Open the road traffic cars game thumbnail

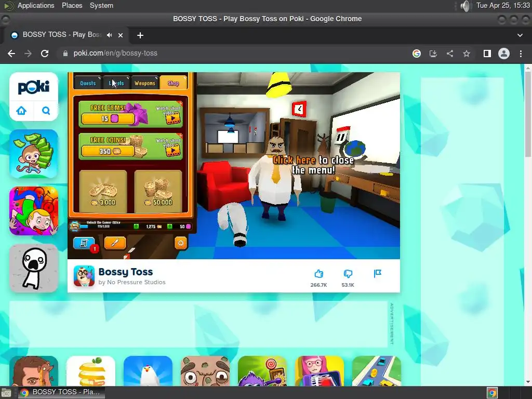(x=377, y=371)
